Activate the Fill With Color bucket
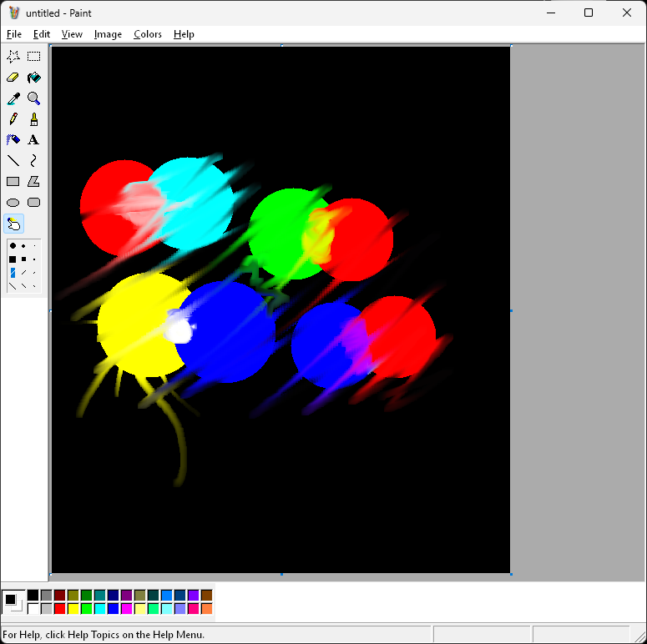Viewport: 647px width, 644px height. coord(34,78)
